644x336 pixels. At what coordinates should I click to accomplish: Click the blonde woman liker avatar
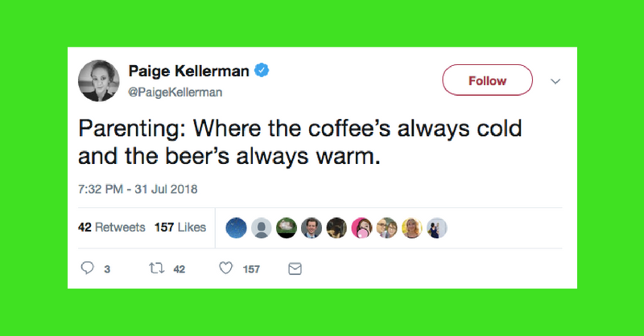point(412,228)
